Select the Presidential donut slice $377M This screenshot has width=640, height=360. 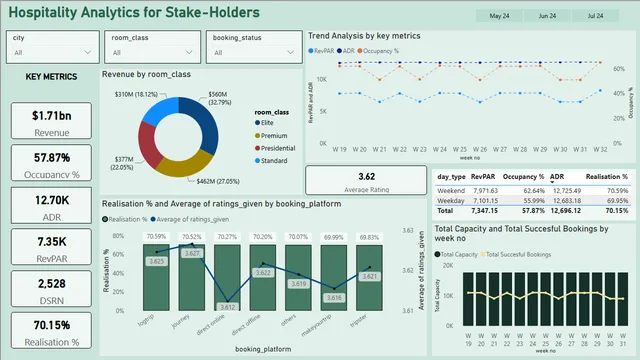click(x=148, y=145)
